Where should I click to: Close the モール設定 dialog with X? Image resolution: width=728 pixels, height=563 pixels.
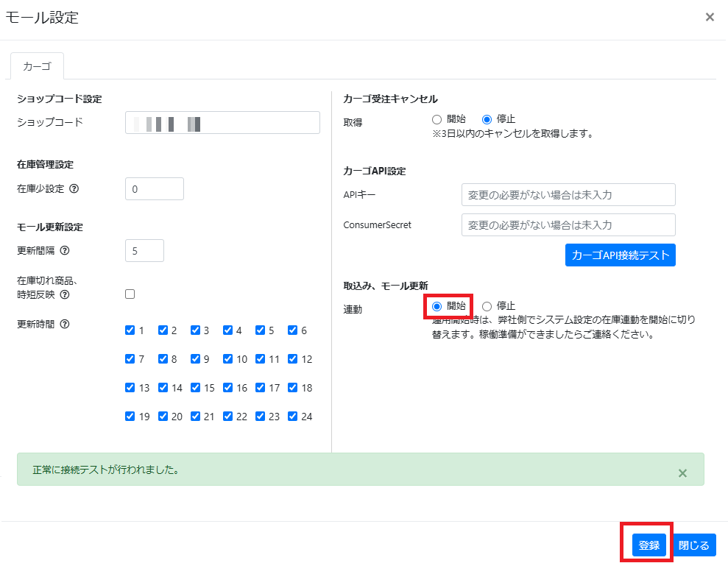click(710, 17)
